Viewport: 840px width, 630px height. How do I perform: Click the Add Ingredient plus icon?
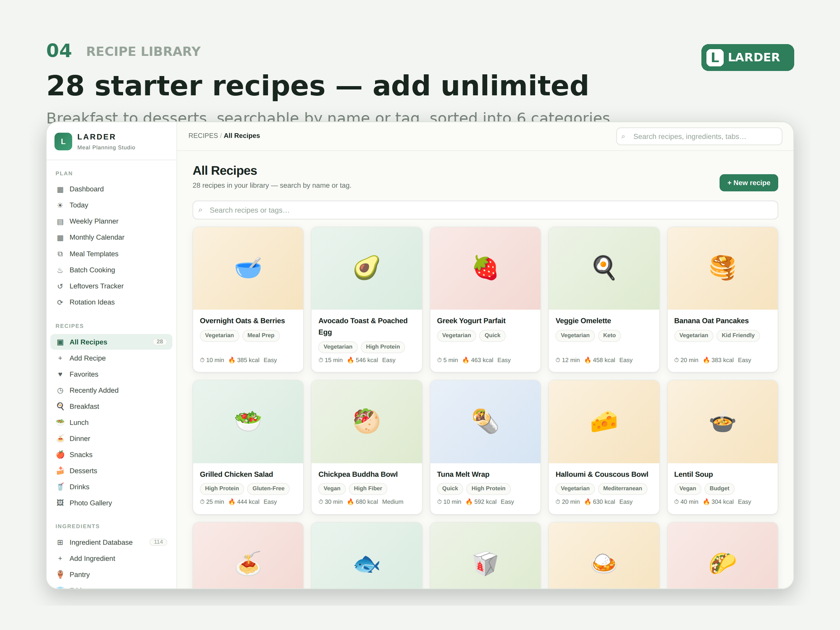point(60,559)
